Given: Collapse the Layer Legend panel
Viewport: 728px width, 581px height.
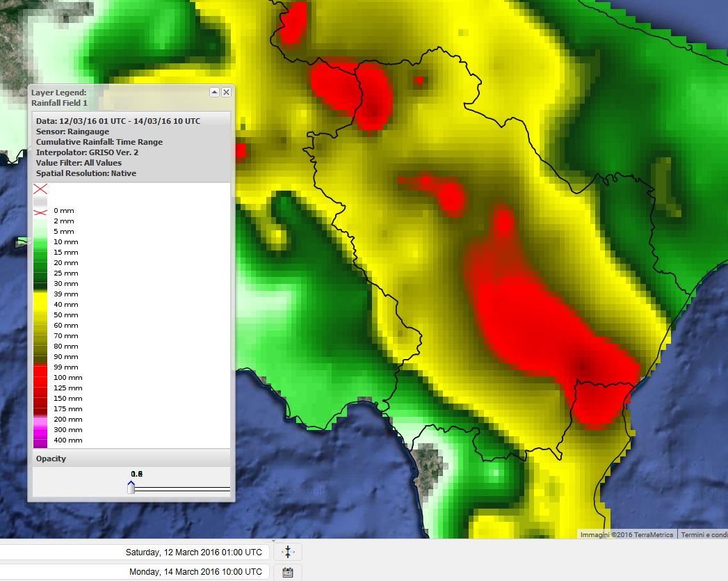Looking at the screenshot, I should [x=214, y=92].
